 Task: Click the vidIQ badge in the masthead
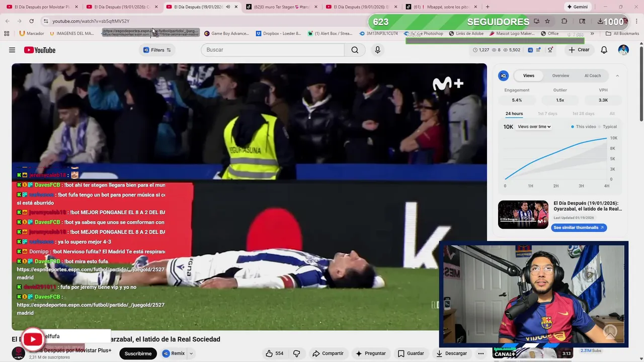click(530, 50)
